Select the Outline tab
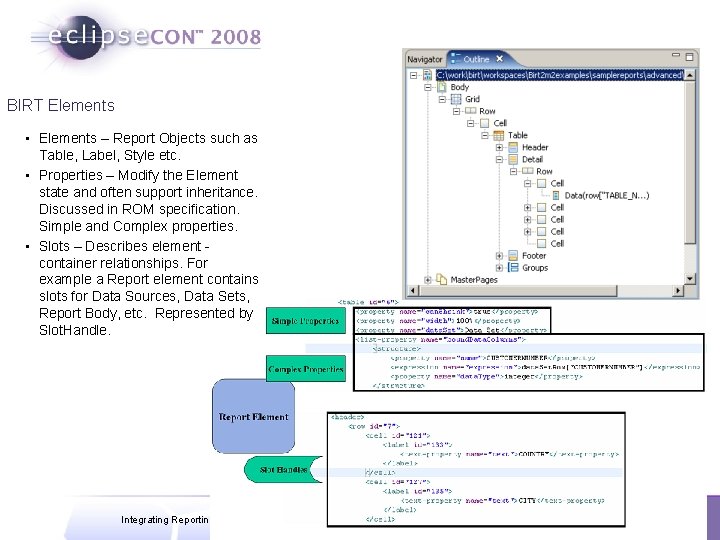Screen dimensions: 720x540 point(476,59)
